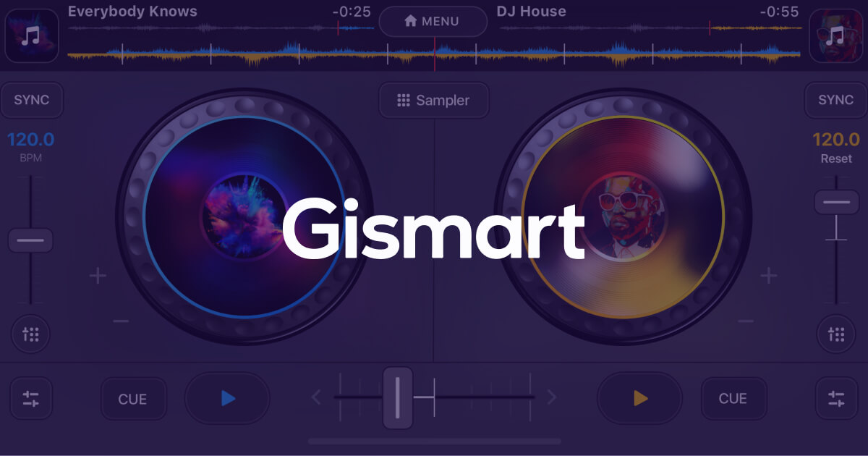This screenshot has width=868, height=456.
Task: Open the MENU
Action: [434, 22]
